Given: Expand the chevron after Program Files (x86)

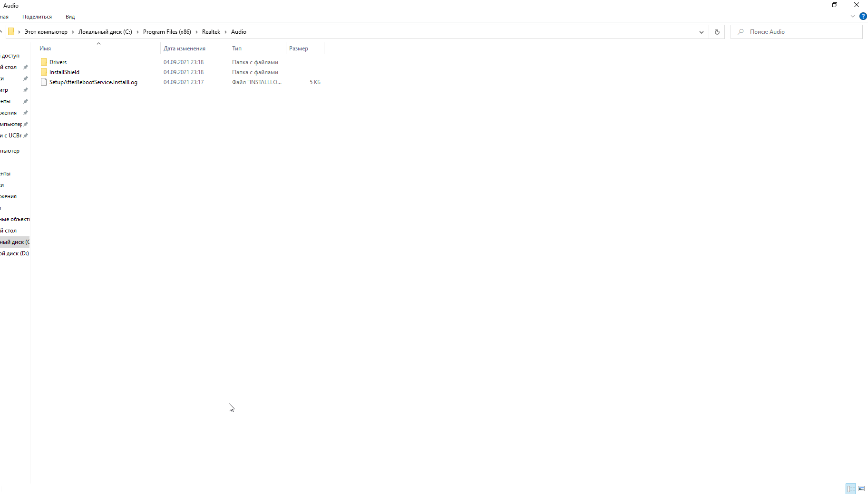Looking at the screenshot, I should click(x=196, y=32).
